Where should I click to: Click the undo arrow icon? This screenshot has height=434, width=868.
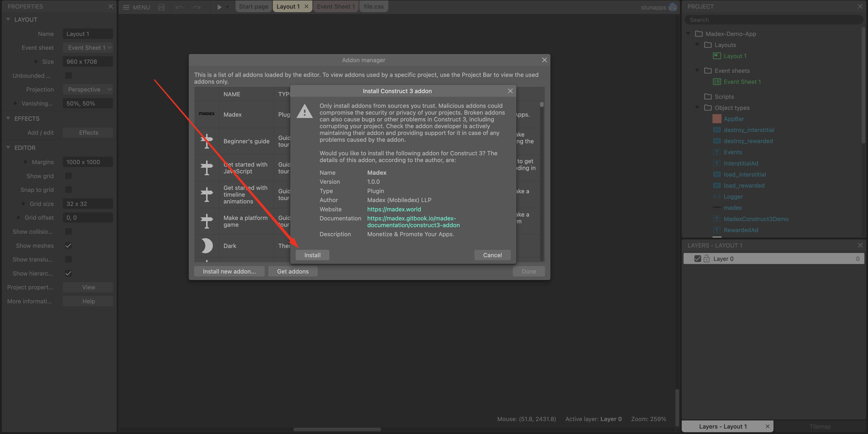179,7
